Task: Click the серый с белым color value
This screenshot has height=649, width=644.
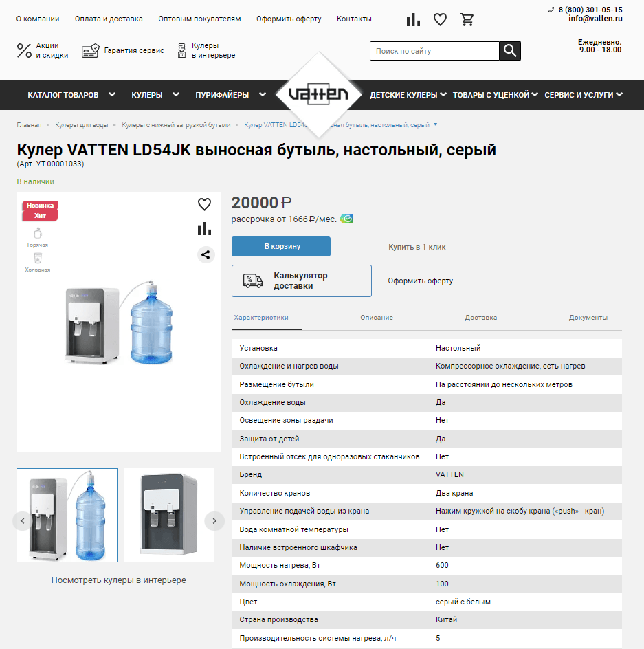Action: (463, 602)
